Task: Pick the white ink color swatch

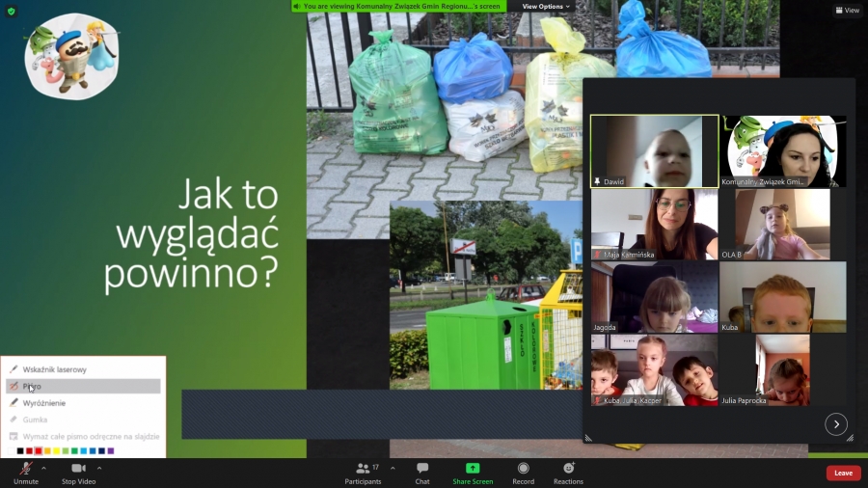Action: point(11,451)
